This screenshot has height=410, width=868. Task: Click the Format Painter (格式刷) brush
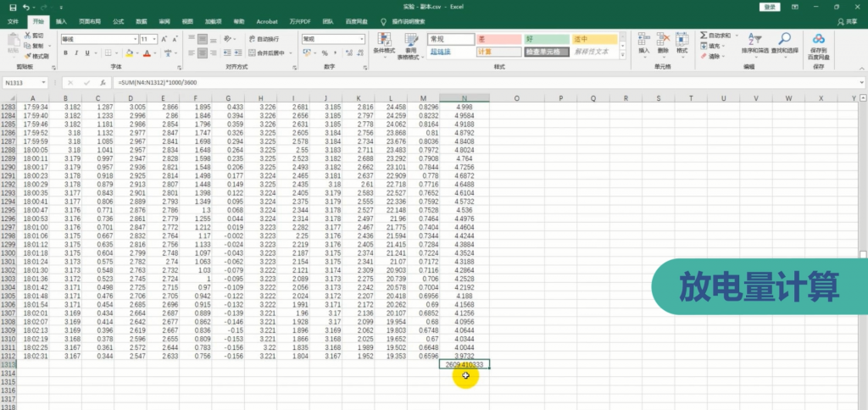pos(27,56)
